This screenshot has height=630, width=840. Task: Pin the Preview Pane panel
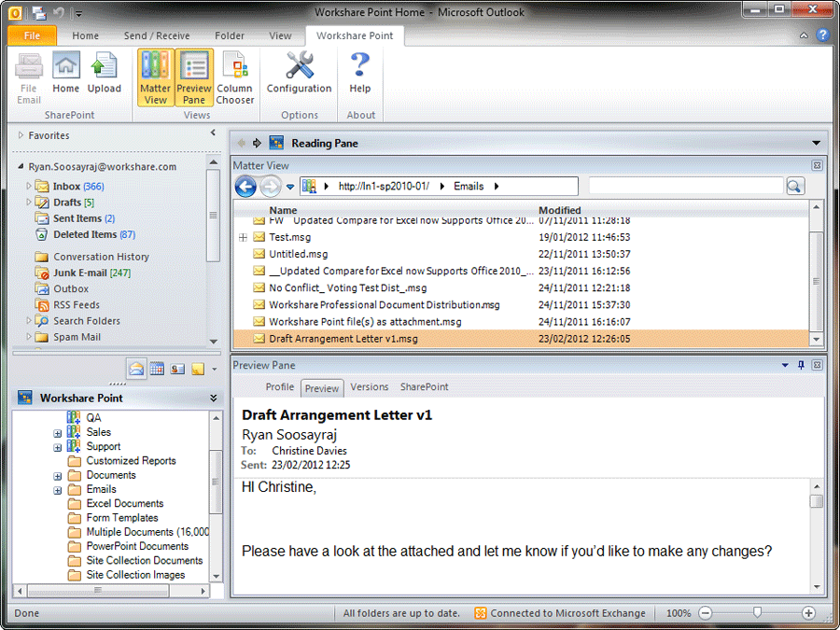pos(801,365)
